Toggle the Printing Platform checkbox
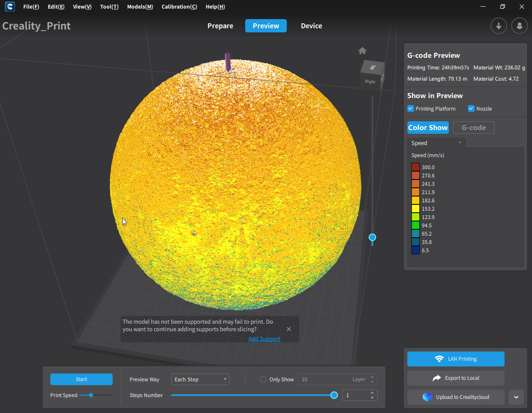The image size is (532, 413). click(x=411, y=109)
